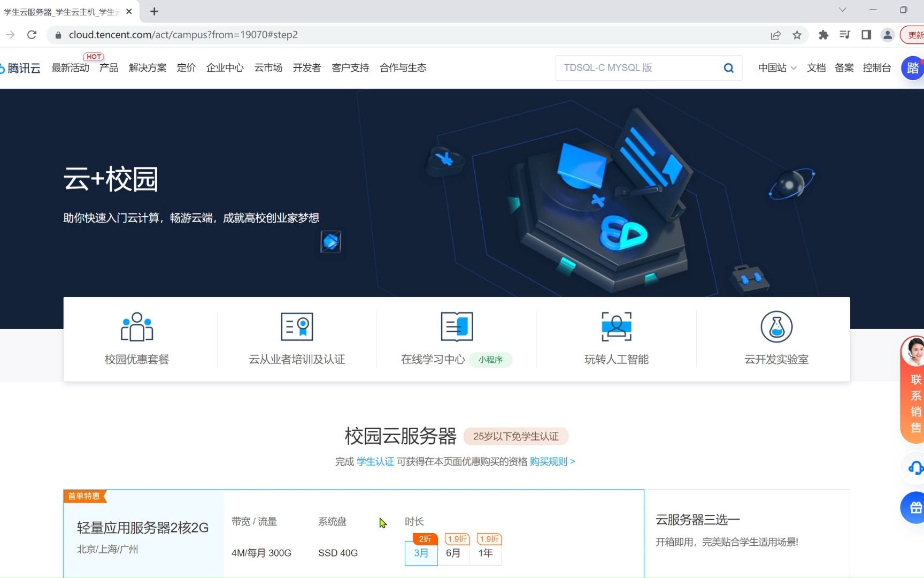
Task: Open the 开发者 menu
Action: [x=306, y=67]
